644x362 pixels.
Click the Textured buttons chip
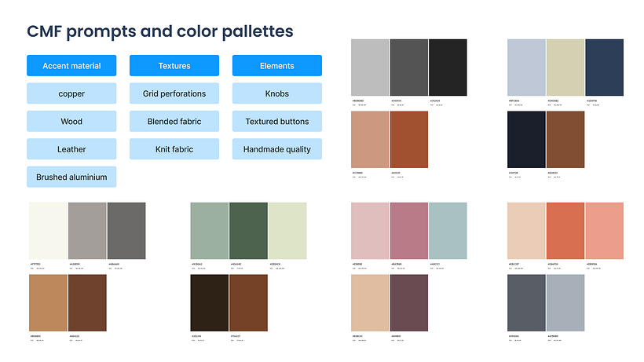click(x=276, y=122)
